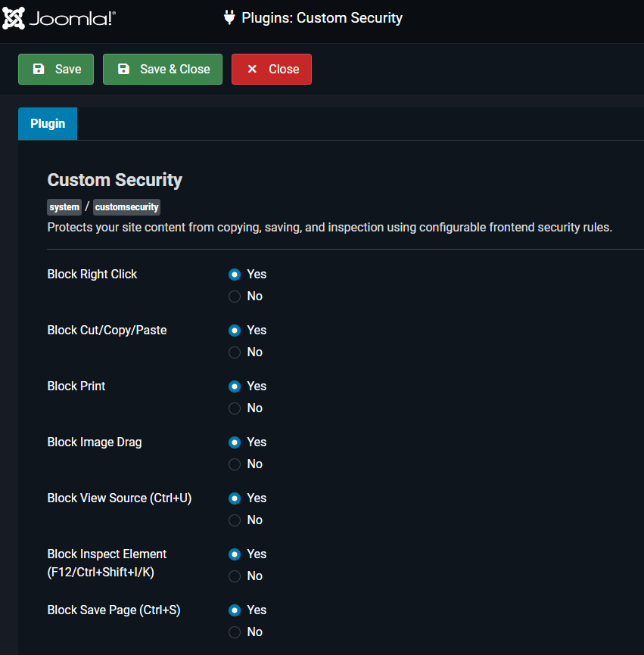
Task: Choose No for Block Save Page (Ctrl+S)
Action: pyautogui.click(x=235, y=632)
